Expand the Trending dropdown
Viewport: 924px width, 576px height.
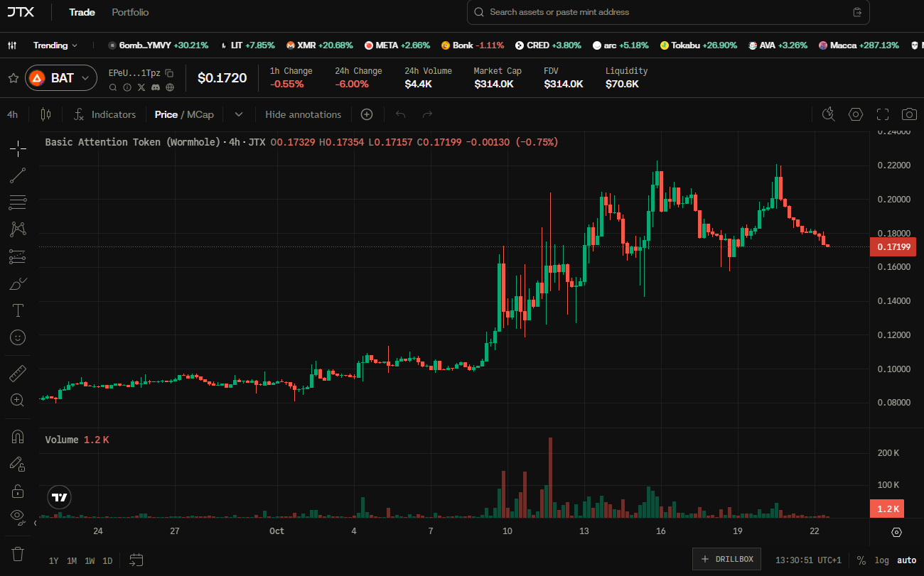pyautogui.click(x=55, y=45)
